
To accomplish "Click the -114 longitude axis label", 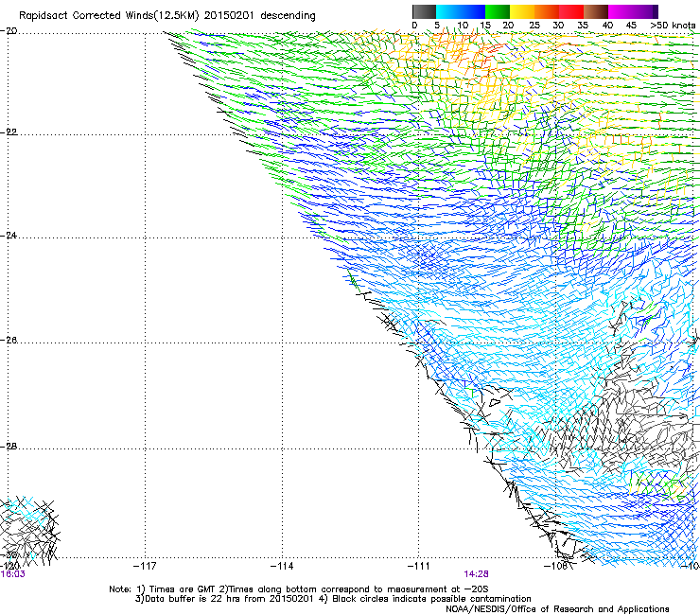I will pos(282,567).
